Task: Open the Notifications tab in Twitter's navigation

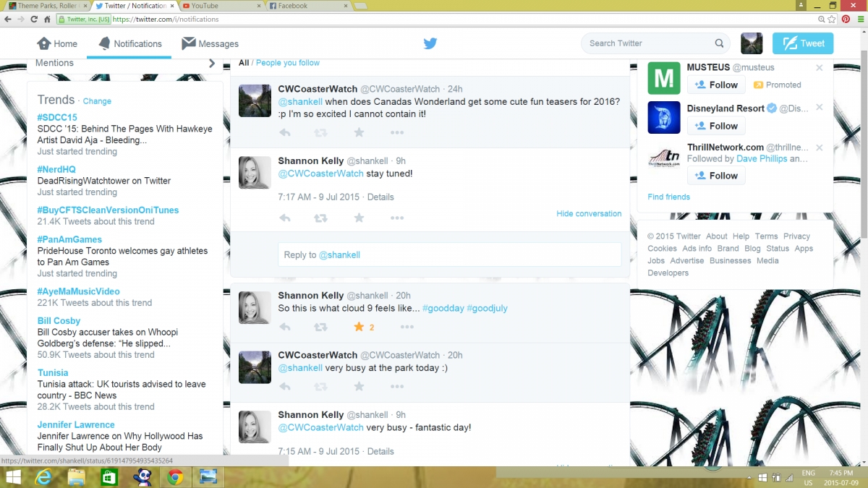Action: point(129,43)
